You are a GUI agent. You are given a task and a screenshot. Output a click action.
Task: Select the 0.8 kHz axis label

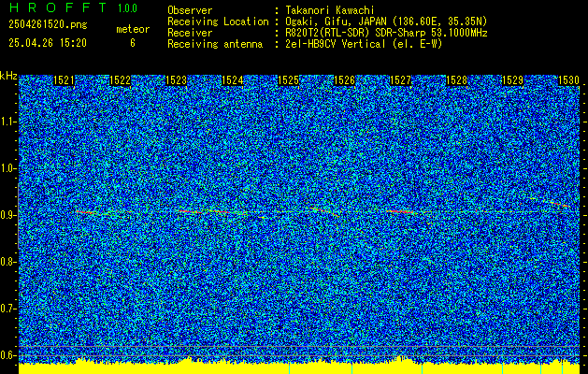coord(7,262)
